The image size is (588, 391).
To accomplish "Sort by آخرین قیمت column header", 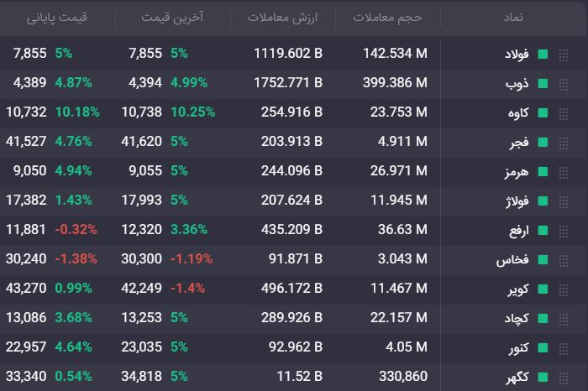I will click(172, 18).
